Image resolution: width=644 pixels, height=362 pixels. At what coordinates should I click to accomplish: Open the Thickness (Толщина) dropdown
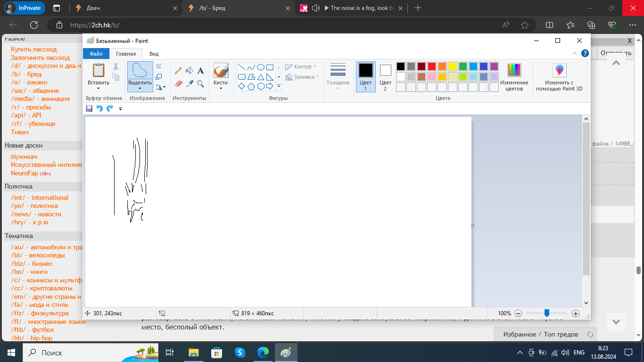click(x=338, y=77)
